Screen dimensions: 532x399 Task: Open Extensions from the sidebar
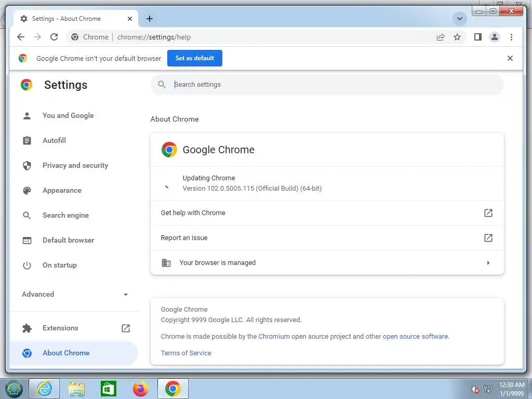75,328
